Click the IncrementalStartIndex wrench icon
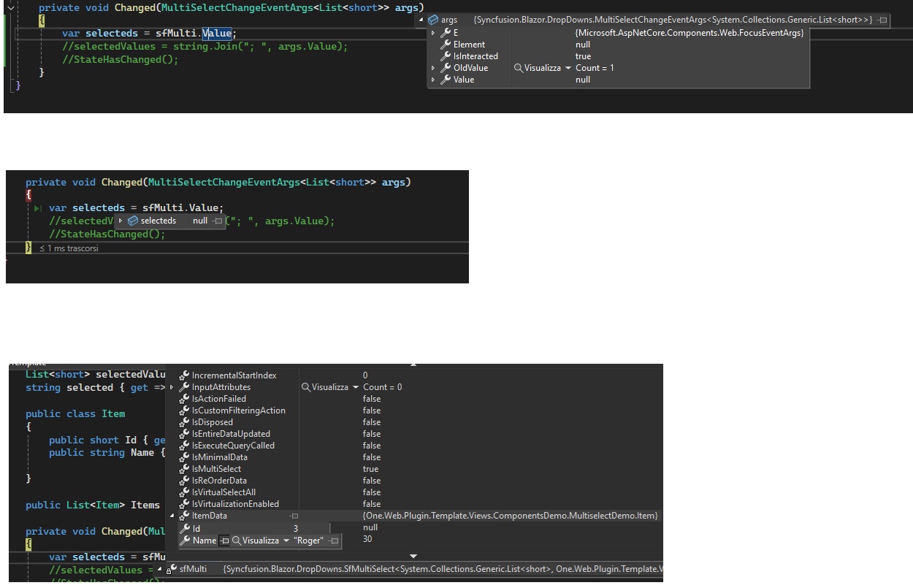Image resolution: width=913 pixels, height=588 pixels. coord(184,375)
